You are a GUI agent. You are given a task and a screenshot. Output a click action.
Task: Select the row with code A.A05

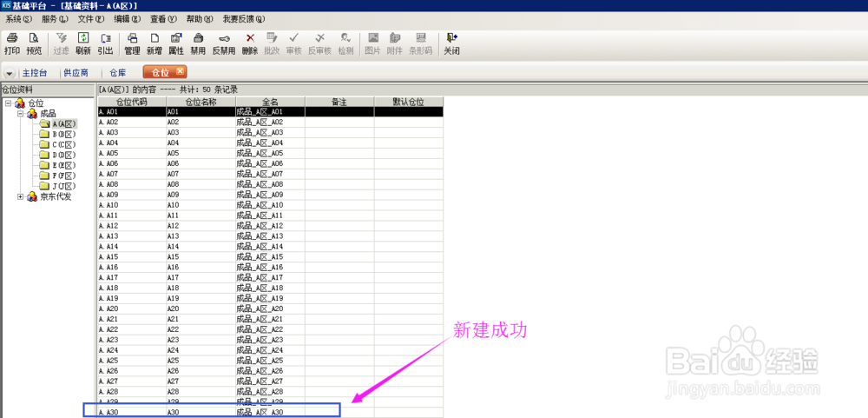pos(270,153)
